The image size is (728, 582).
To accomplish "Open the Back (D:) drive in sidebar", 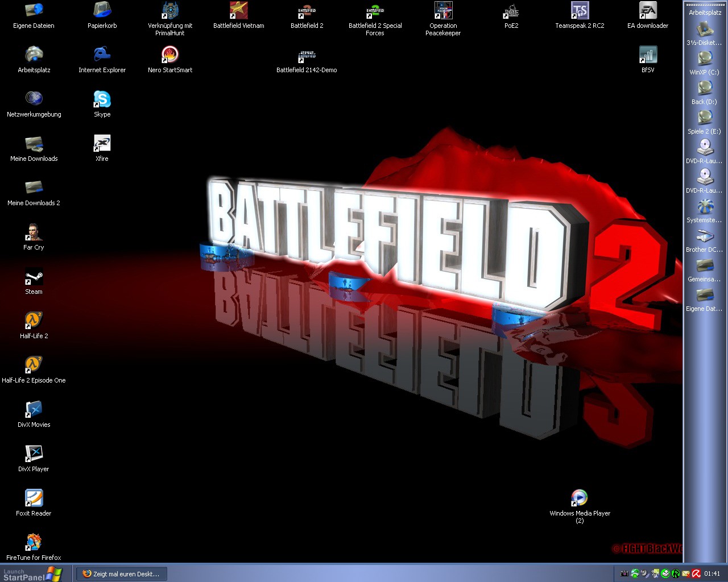I will pyautogui.click(x=705, y=92).
